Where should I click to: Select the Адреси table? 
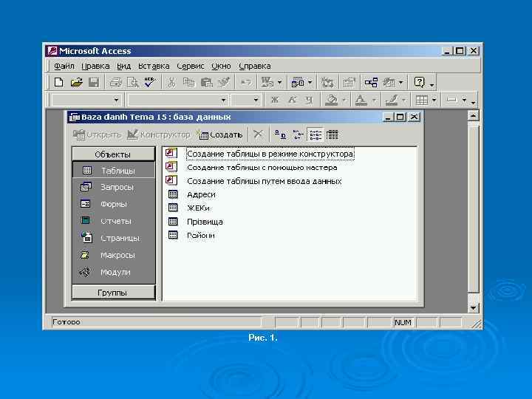click(192, 194)
